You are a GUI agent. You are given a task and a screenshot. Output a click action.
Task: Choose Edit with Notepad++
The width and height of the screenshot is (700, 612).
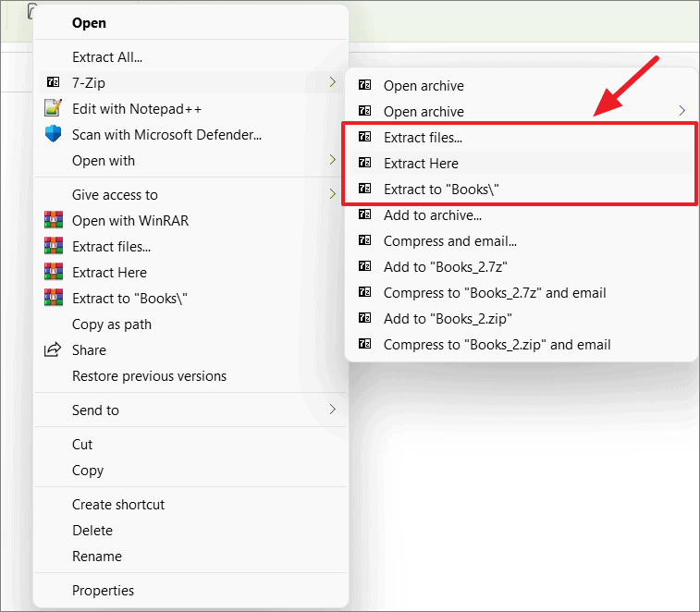tap(191, 108)
